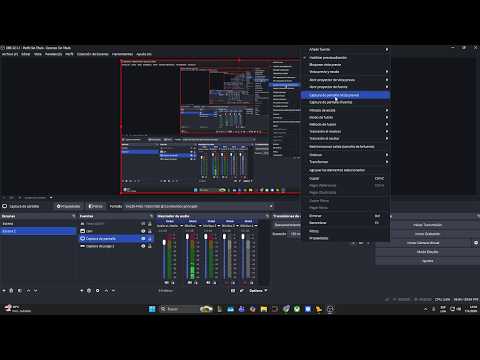The height and width of the screenshot is (360, 480).
Task: Open the second mixer channel's three-dot menu
Action: 196,283
